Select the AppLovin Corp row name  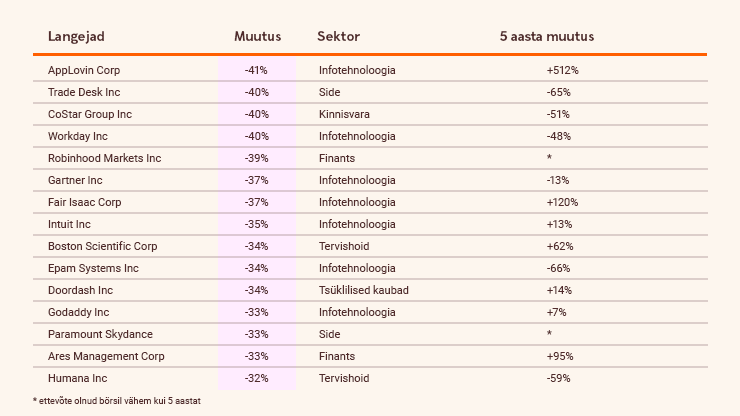pos(84,70)
